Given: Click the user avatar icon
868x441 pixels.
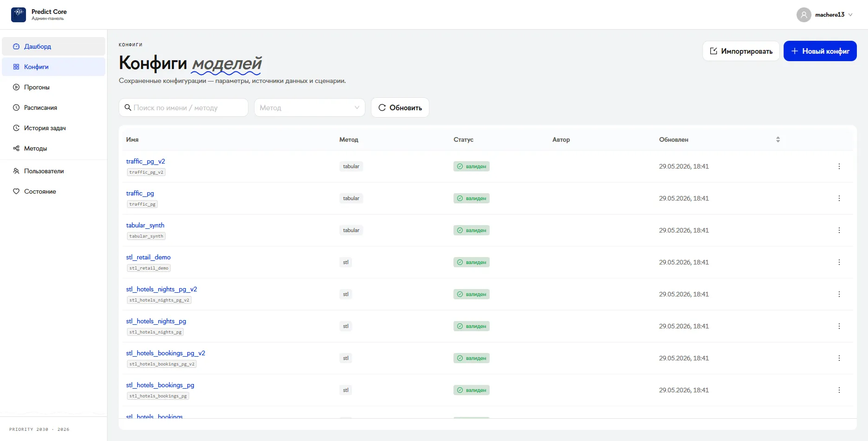Looking at the screenshot, I should coord(804,15).
